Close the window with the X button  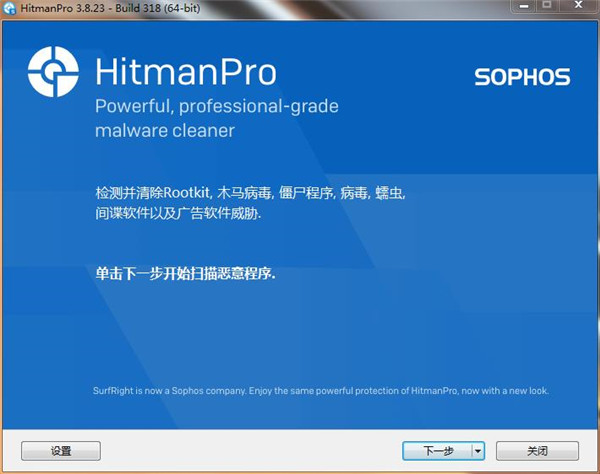pyautogui.click(x=578, y=5)
